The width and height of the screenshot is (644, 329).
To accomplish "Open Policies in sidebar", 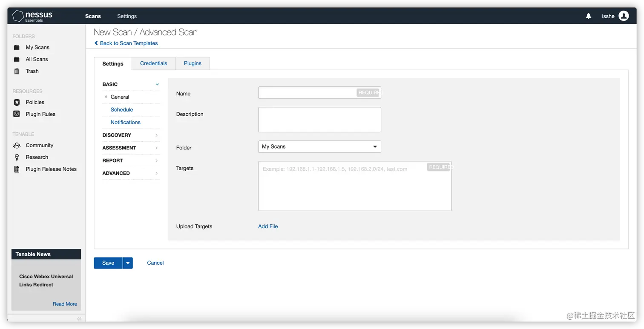I will (35, 102).
